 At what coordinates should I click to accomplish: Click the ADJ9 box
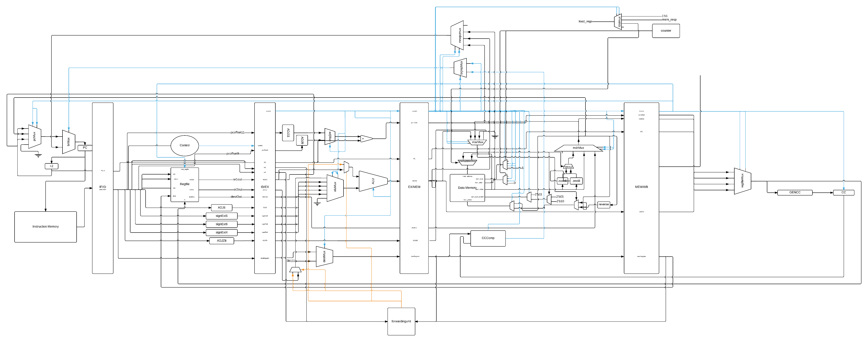pos(302,140)
